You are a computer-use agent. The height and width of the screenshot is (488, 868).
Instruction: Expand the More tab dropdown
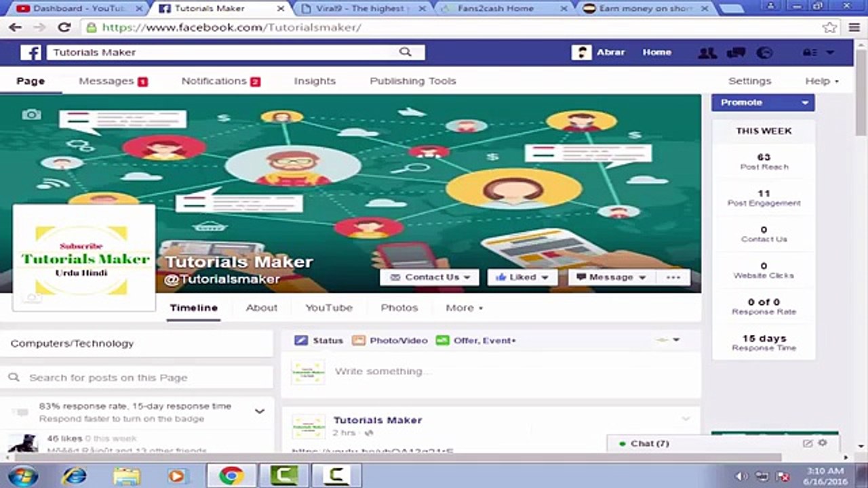point(465,308)
